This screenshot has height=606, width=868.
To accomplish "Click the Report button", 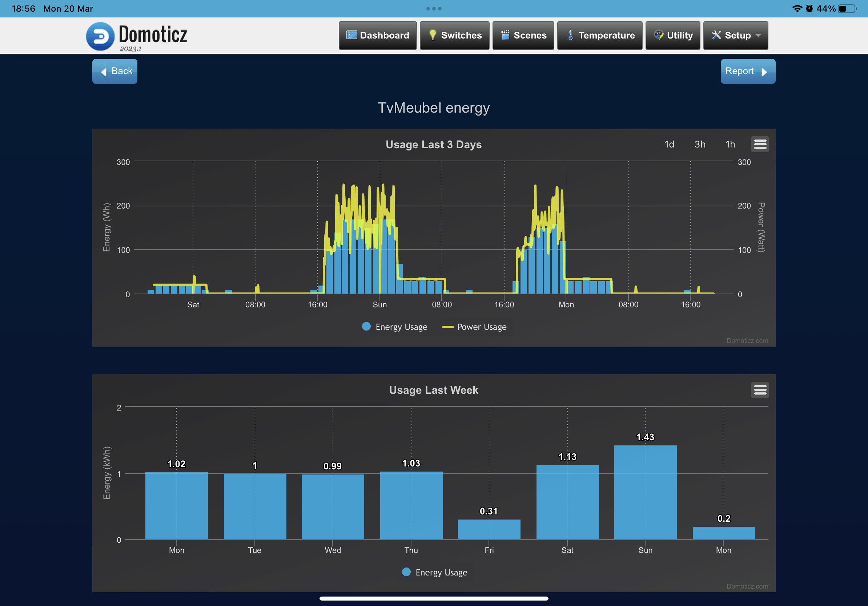I will pyautogui.click(x=747, y=72).
